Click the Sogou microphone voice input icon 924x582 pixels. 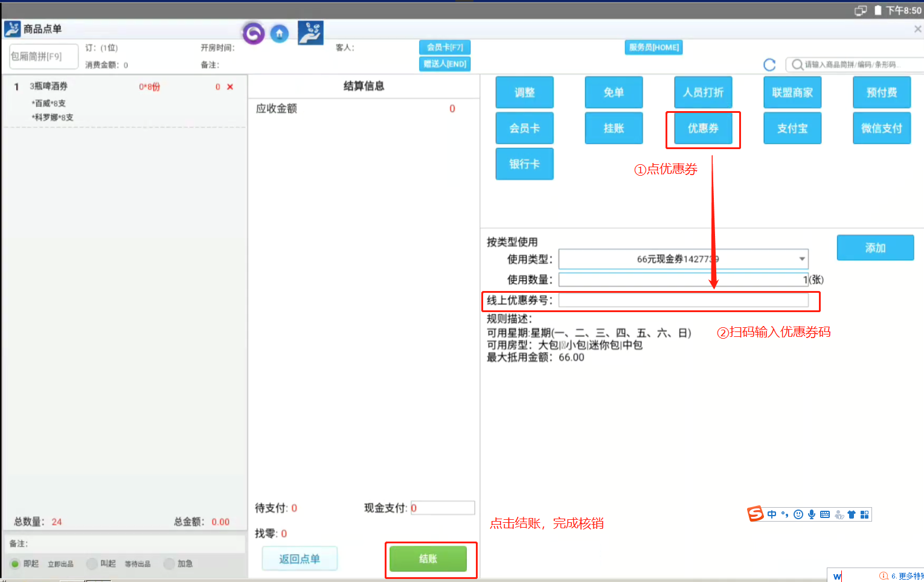(812, 514)
